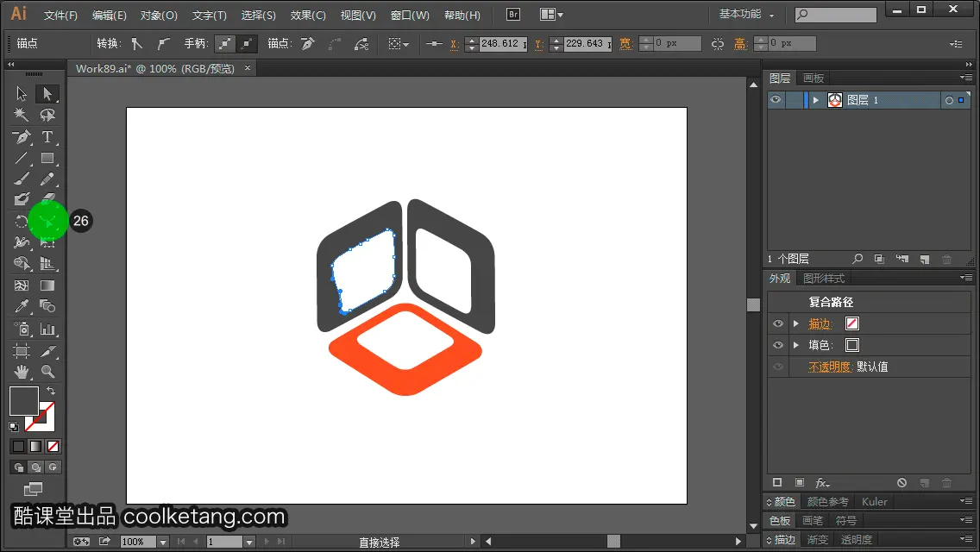Viewport: 980px width, 552px height.
Task: Click the remove selected anchor points icon
Action: click(307, 44)
